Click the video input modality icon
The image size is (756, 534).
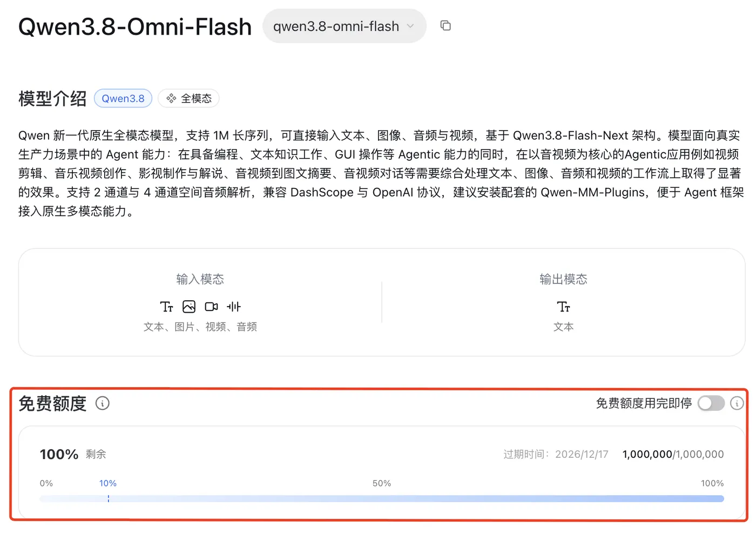pyautogui.click(x=211, y=307)
